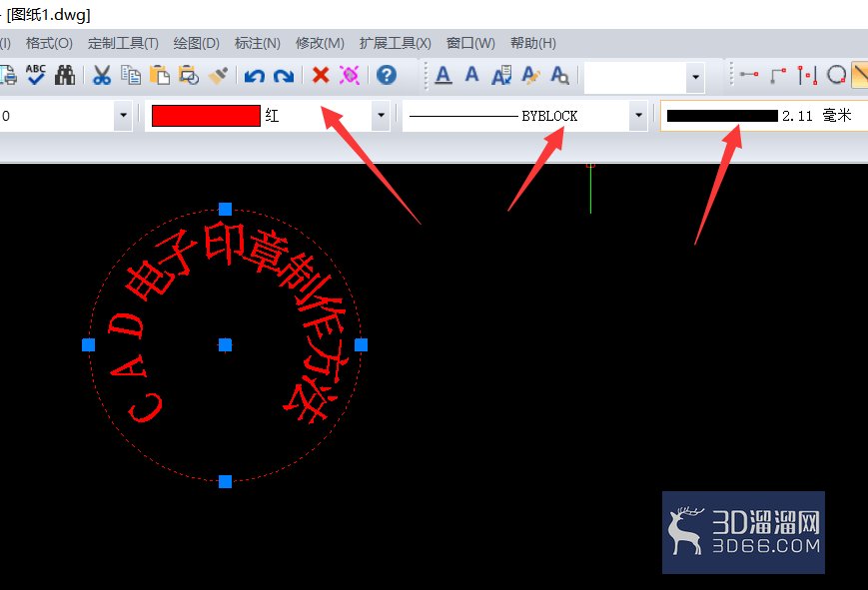The height and width of the screenshot is (590, 868).
Task: Open the 修改(M) menu
Action: [320, 43]
